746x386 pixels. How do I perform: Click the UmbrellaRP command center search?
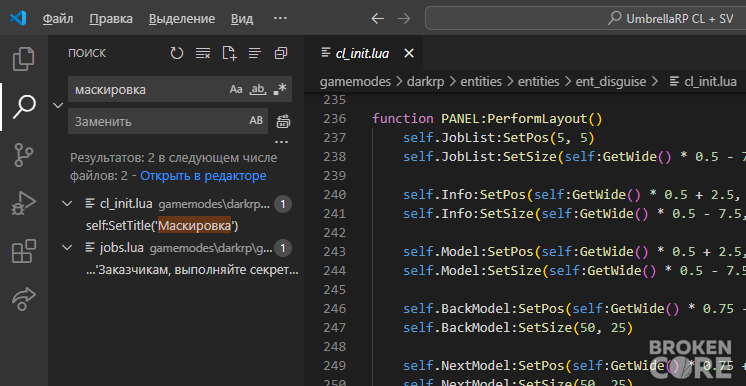[x=586, y=18]
